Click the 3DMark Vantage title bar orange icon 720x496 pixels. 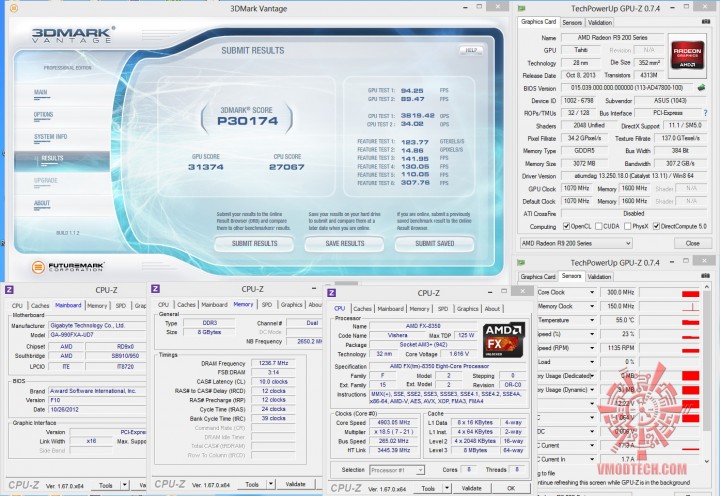click(14, 8)
